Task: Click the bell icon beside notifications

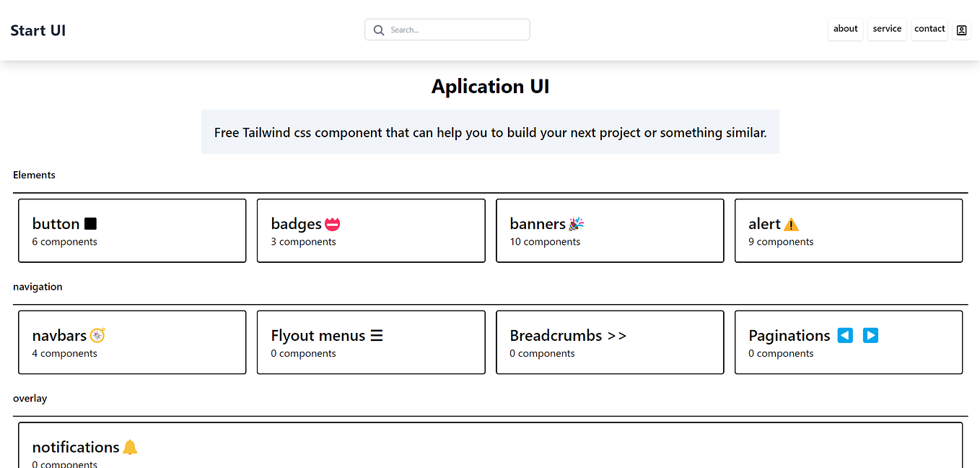Action: pyautogui.click(x=130, y=447)
